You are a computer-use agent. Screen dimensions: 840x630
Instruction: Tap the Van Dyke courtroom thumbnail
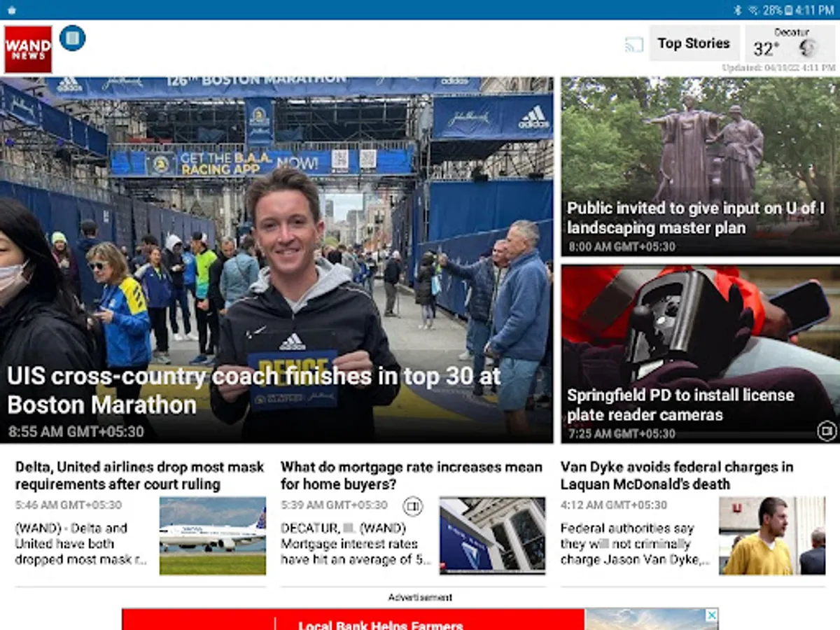pyautogui.click(x=772, y=535)
